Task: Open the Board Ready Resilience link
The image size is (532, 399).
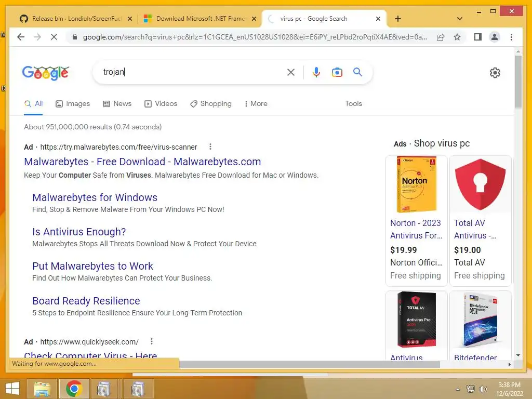Action: [x=86, y=301]
